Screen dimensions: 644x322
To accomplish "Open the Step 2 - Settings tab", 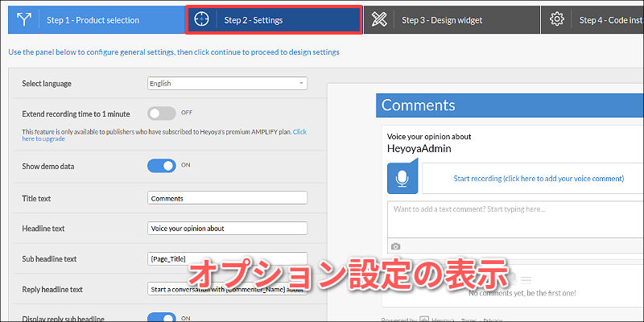I will [274, 19].
